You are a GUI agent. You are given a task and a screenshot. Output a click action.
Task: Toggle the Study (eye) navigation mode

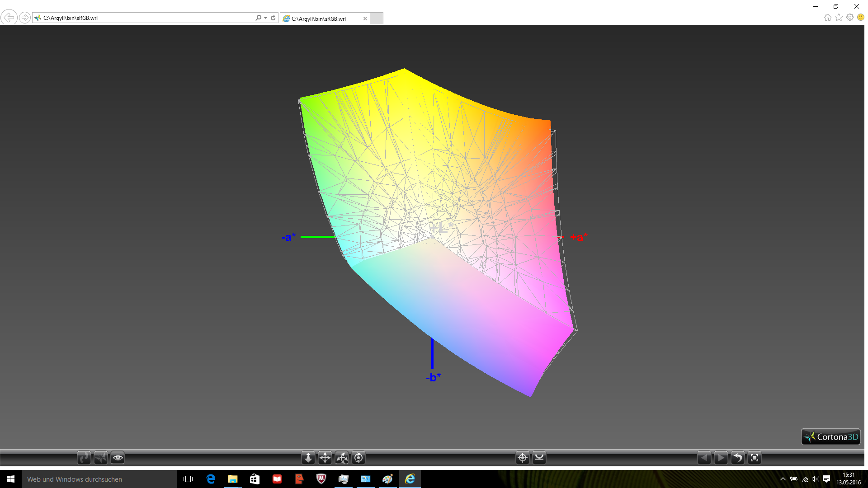[x=118, y=458]
